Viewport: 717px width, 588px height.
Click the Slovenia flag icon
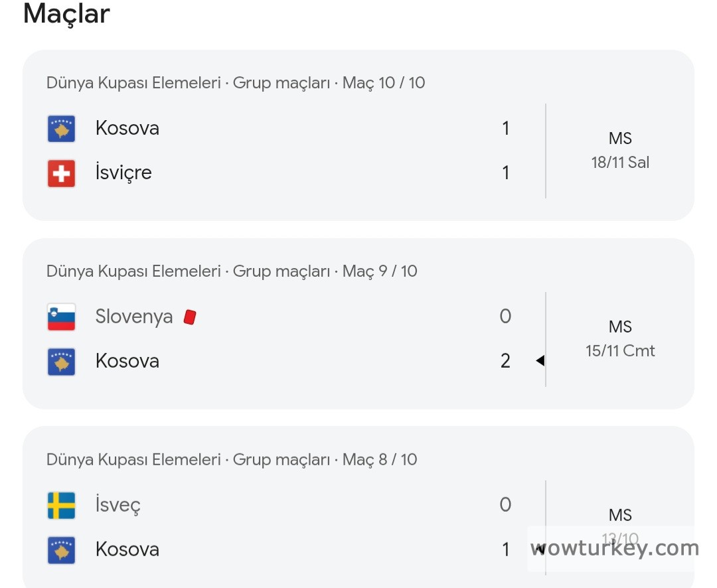pos(61,317)
